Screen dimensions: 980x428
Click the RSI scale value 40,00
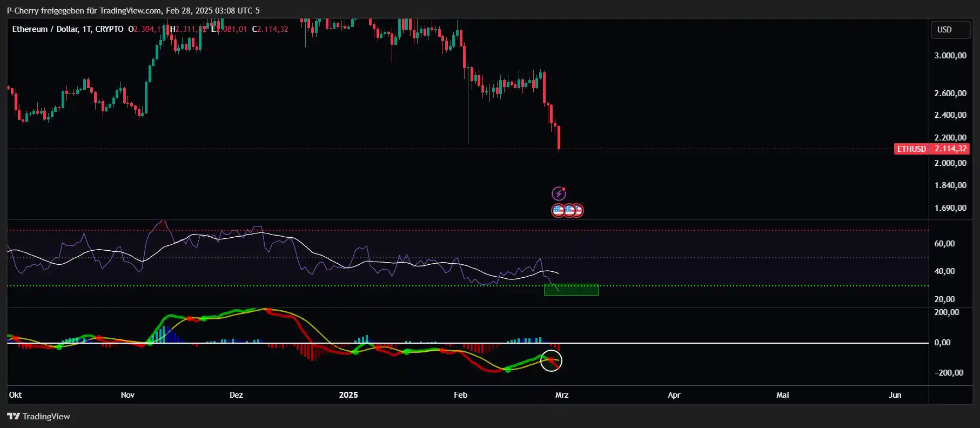tap(944, 271)
